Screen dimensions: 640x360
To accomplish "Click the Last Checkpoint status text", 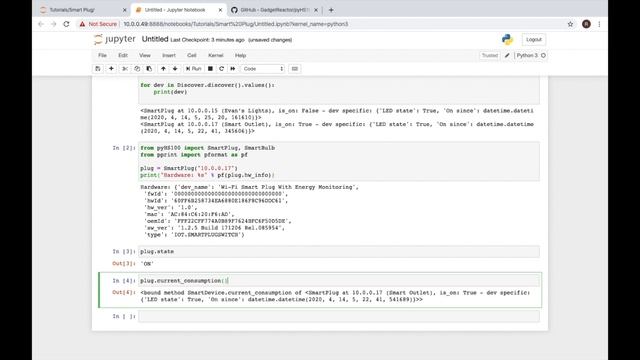I will pyautogui.click(x=207, y=40).
